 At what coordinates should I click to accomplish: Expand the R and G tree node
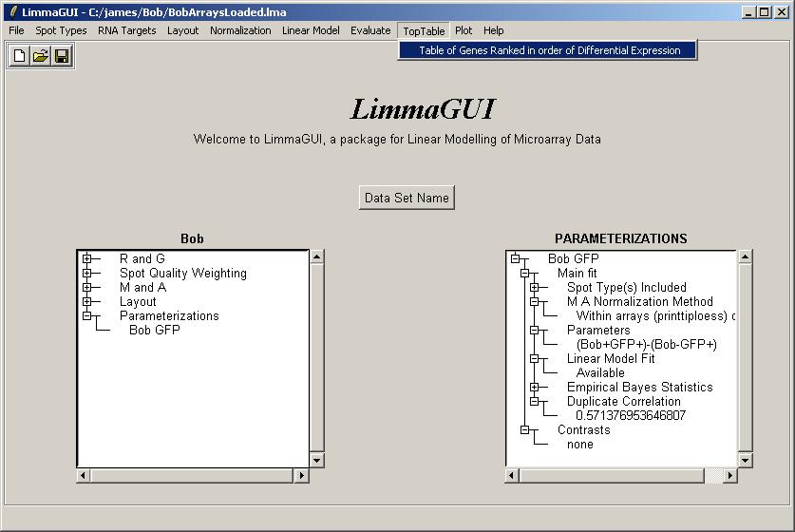pyautogui.click(x=87, y=258)
